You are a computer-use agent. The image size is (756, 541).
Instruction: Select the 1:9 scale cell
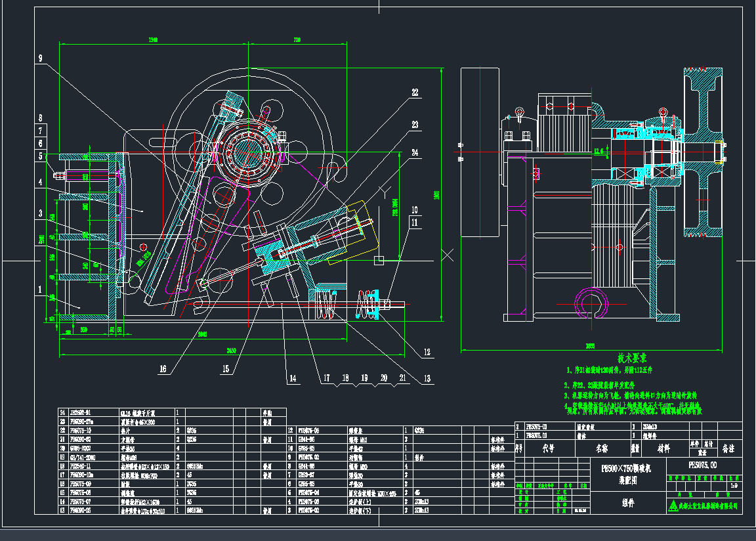click(x=734, y=486)
